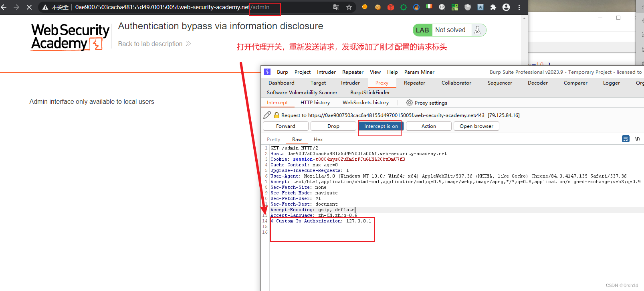
Task: Switch to the Collaborator tab
Action: [x=456, y=83]
